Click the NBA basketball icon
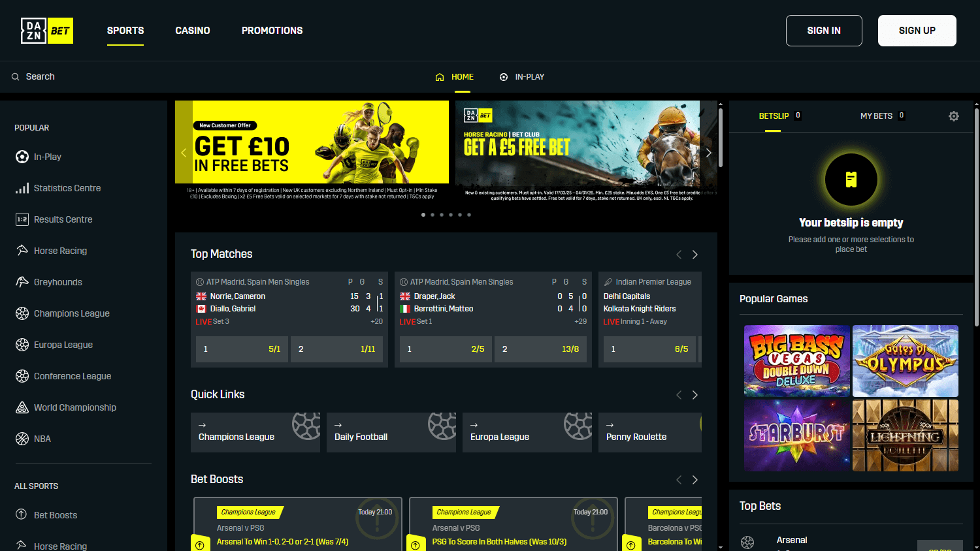 pyautogui.click(x=22, y=439)
